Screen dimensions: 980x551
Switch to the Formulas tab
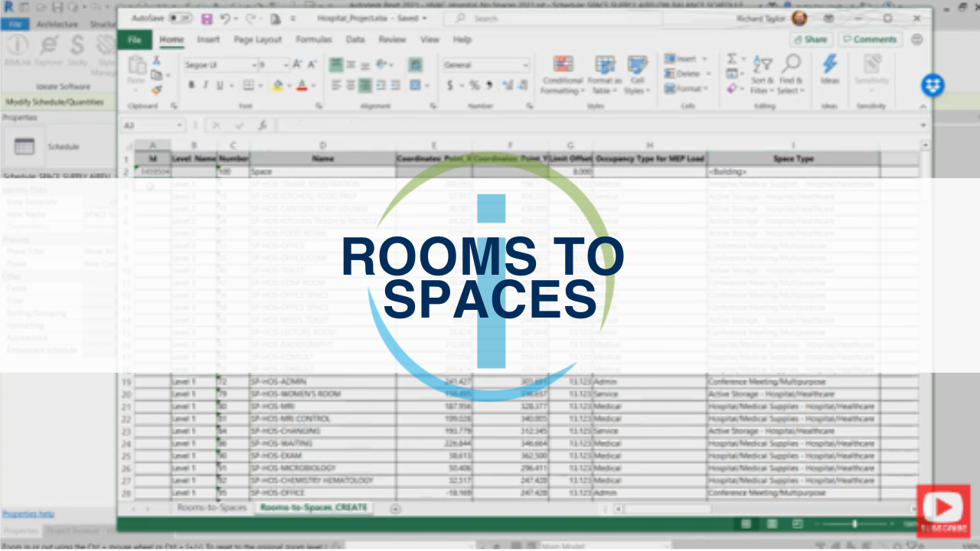click(x=314, y=40)
